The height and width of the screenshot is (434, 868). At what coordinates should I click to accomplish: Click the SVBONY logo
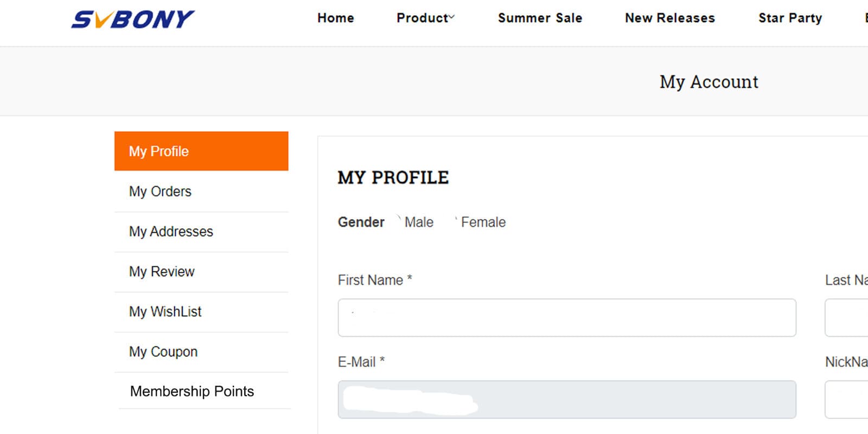tap(133, 20)
